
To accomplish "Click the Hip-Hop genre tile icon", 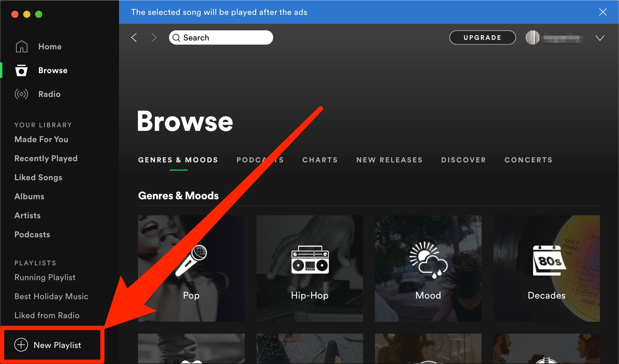I will 309,260.
